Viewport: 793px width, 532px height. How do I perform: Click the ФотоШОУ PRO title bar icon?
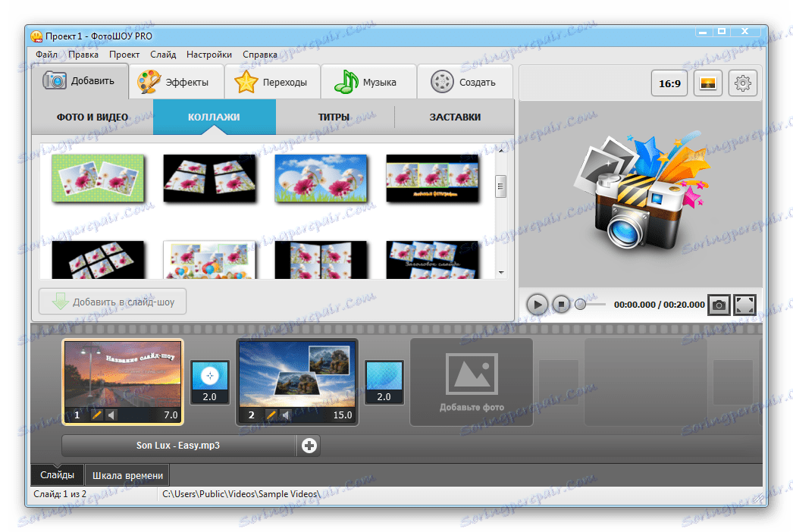[36, 36]
